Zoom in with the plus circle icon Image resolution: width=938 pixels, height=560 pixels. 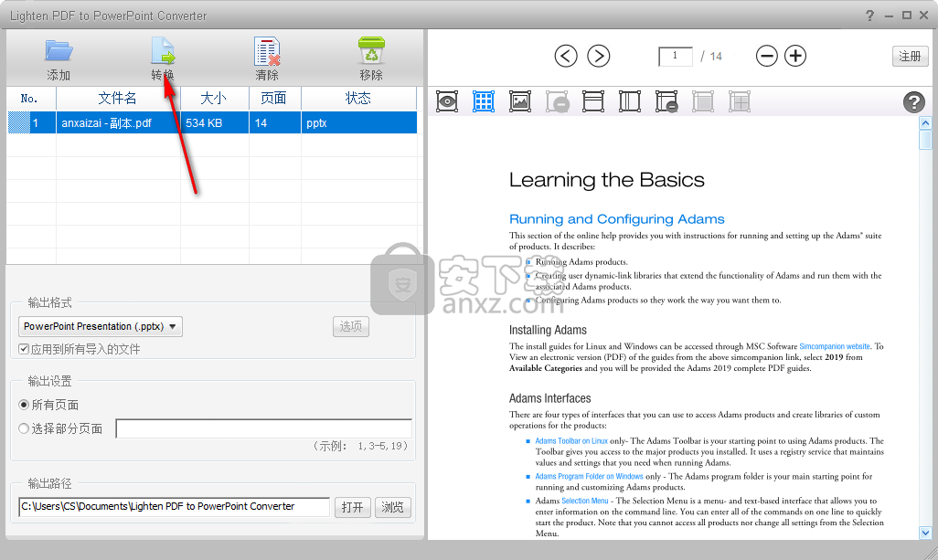[x=795, y=56]
